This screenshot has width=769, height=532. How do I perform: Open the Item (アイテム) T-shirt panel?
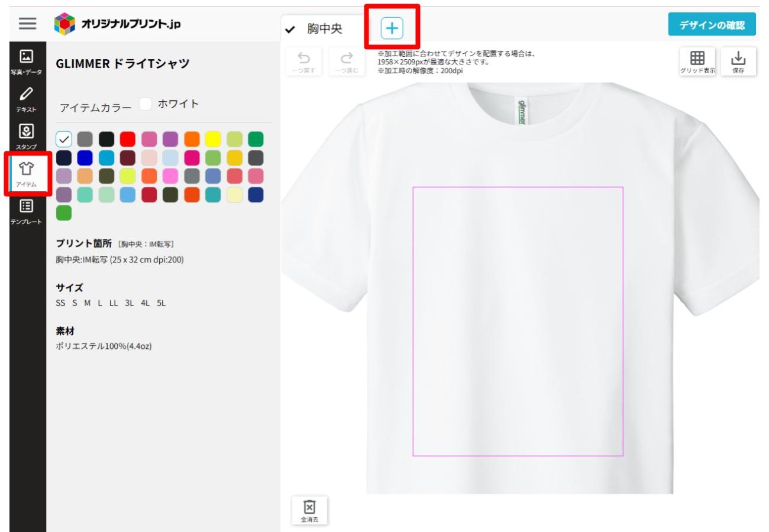tap(27, 173)
